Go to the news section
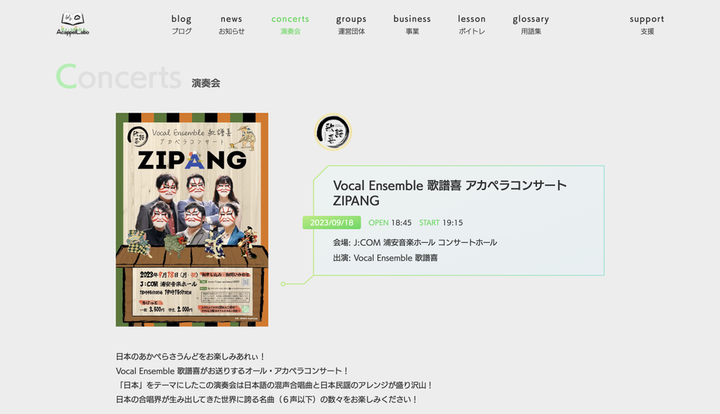The width and height of the screenshot is (720, 414). [231, 24]
